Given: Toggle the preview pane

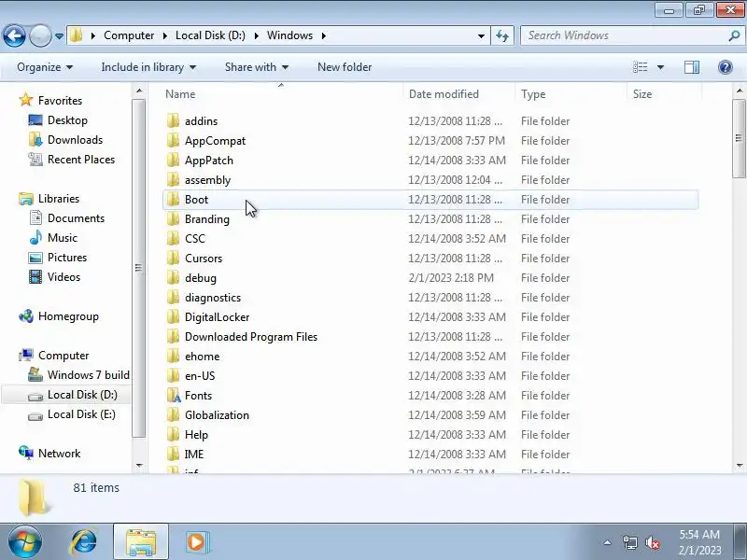Looking at the screenshot, I should [x=692, y=67].
